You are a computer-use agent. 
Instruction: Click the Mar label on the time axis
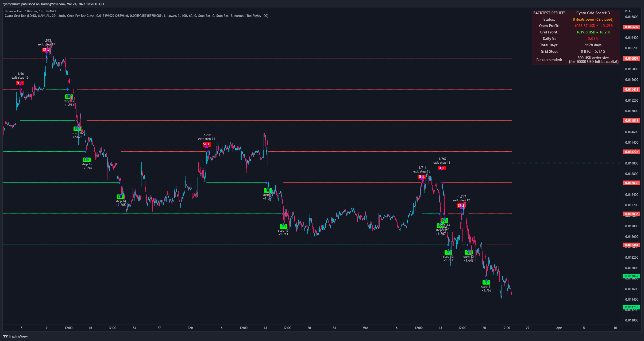click(365, 328)
